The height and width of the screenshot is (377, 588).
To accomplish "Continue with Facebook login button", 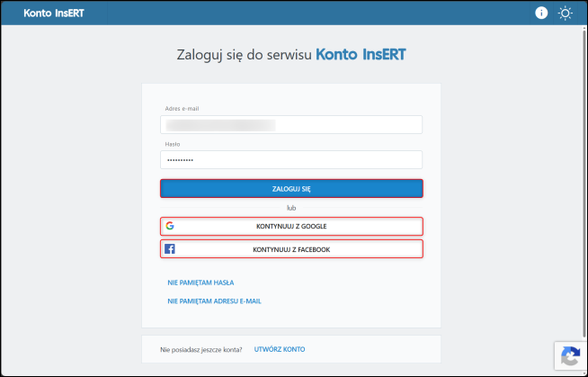I will tap(291, 249).
